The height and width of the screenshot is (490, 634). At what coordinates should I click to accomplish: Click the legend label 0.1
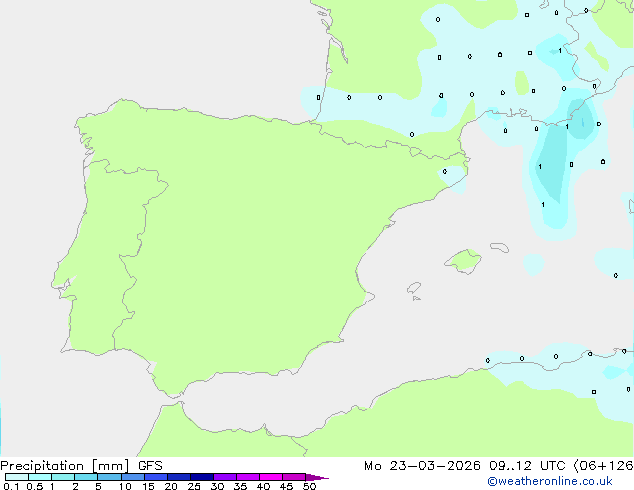pos(11,486)
